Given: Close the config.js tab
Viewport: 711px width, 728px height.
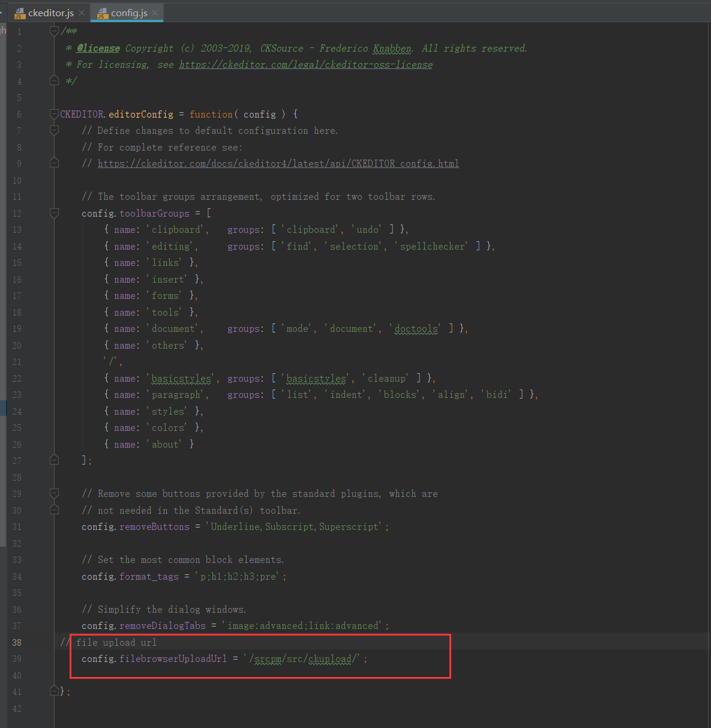Looking at the screenshot, I should click(155, 12).
